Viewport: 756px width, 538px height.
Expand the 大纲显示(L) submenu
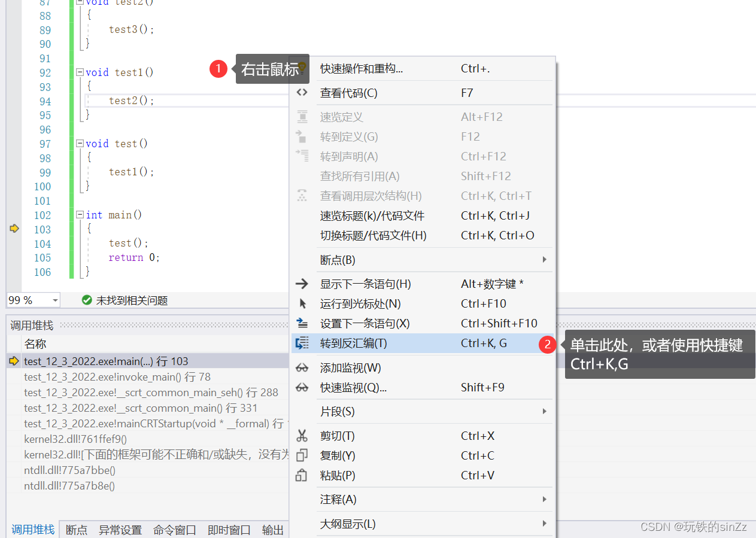[544, 524]
